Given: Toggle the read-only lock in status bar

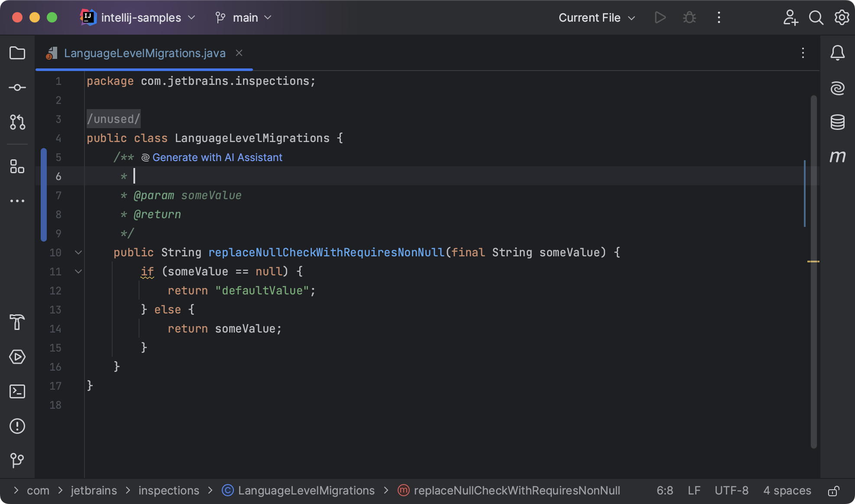Looking at the screenshot, I should [x=834, y=491].
